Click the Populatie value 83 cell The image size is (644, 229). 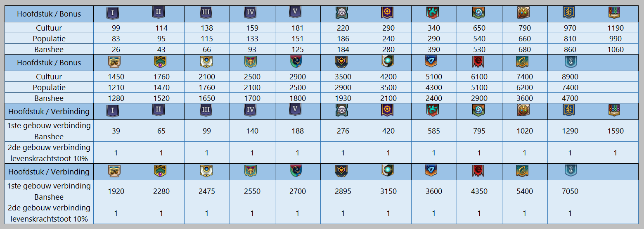116,39
